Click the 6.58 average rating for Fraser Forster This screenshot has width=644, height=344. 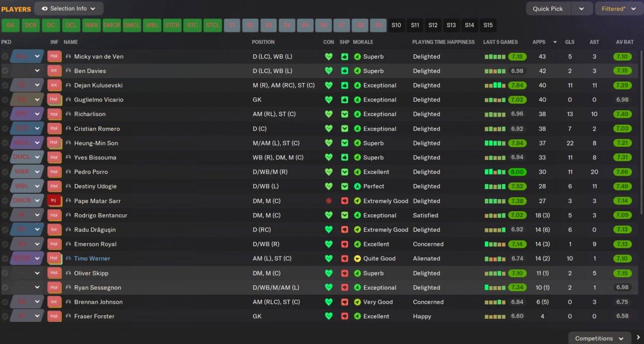622,316
